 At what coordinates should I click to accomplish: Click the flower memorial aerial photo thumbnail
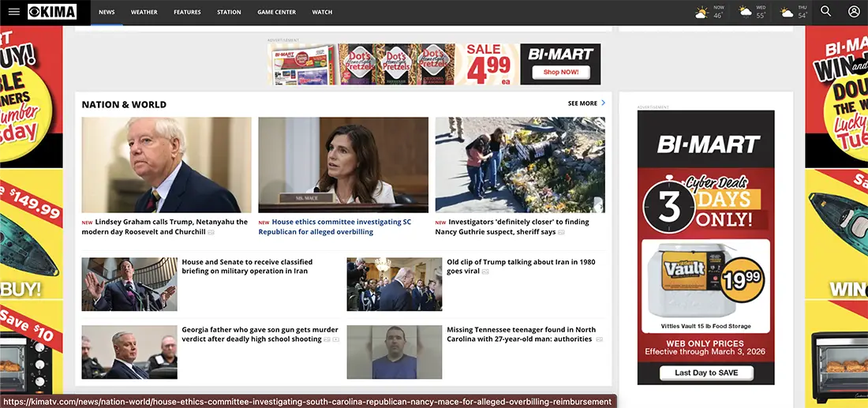(x=520, y=165)
